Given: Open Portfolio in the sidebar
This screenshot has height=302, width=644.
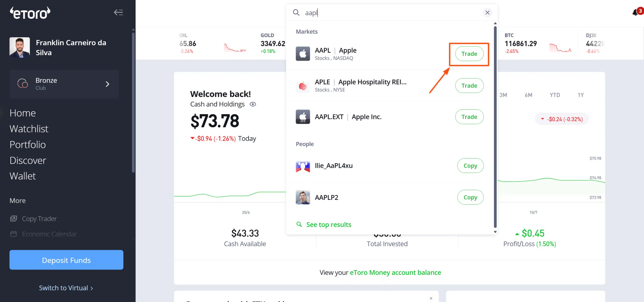Looking at the screenshot, I should (28, 144).
